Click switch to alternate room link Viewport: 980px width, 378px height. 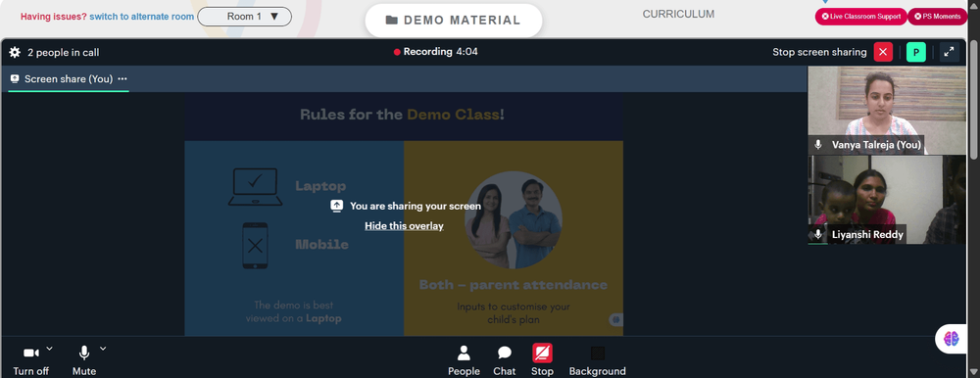click(x=142, y=17)
